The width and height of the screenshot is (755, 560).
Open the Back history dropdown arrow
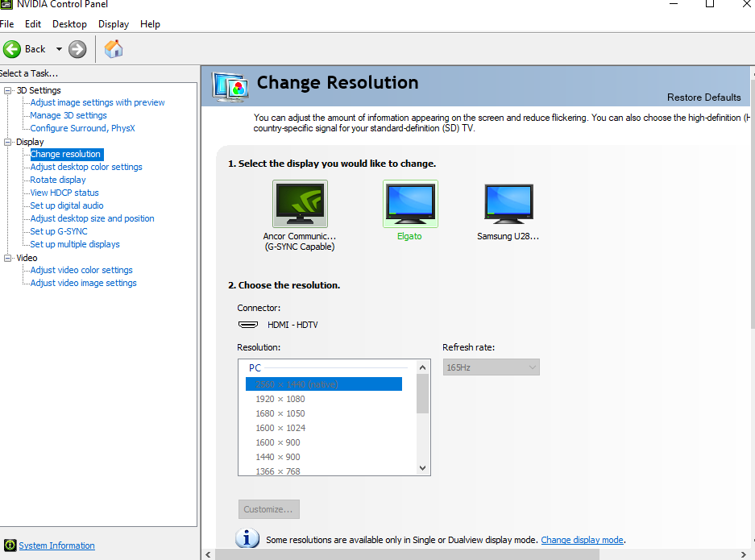pyautogui.click(x=59, y=49)
